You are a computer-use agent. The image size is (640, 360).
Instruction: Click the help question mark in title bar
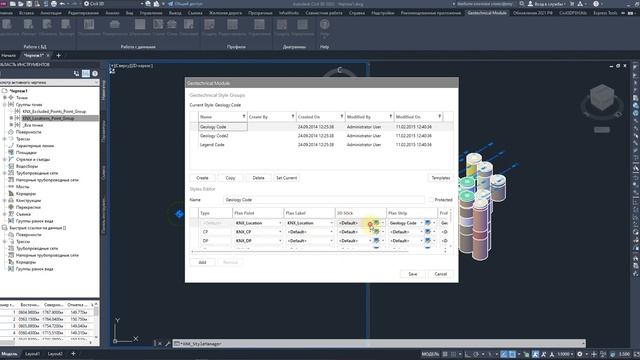click(596, 4)
